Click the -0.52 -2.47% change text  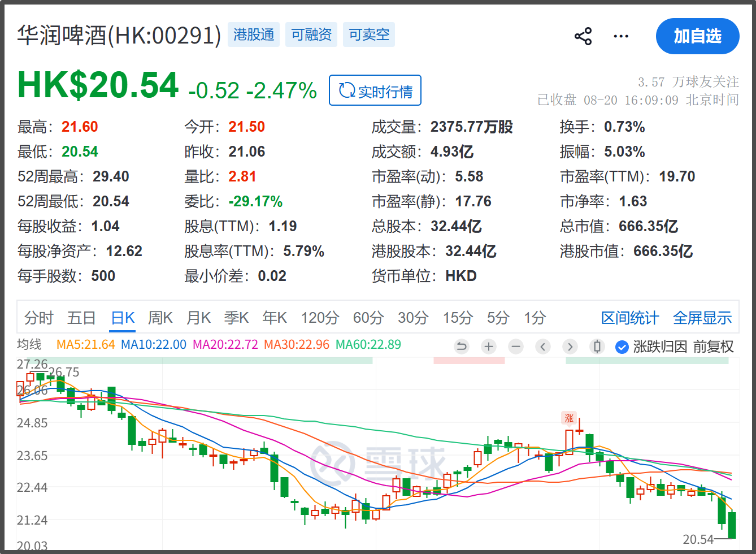click(x=253, y=90)
